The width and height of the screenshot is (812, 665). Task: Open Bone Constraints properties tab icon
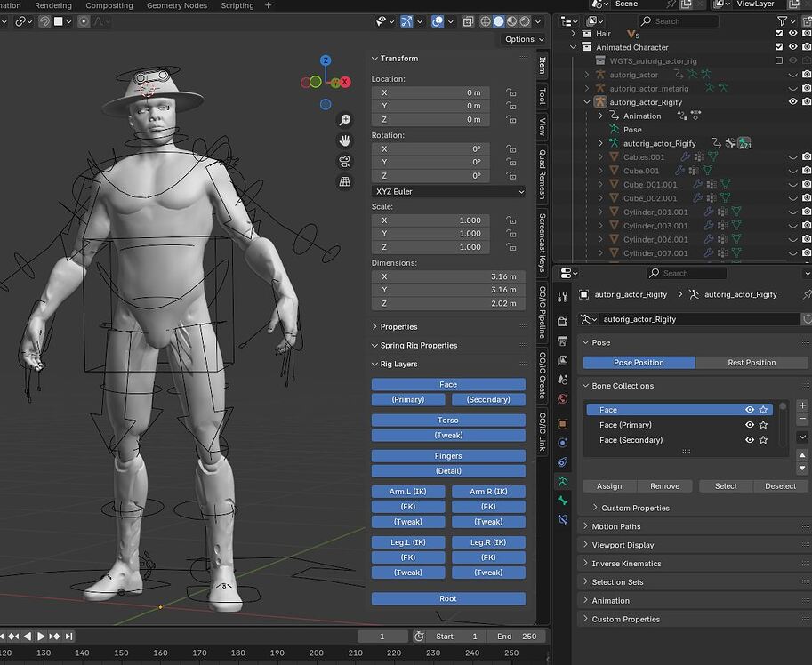coord(563,519)
